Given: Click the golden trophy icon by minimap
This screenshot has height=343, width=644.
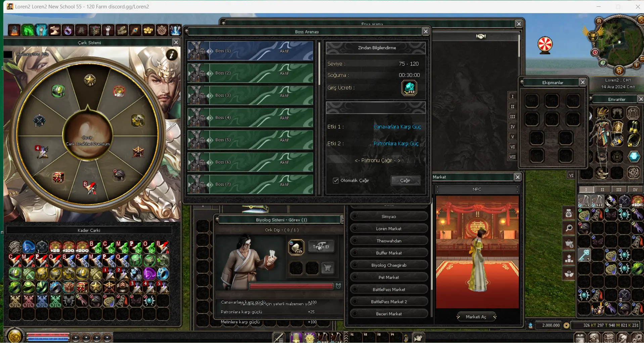Looking at the screenshot, I should pyautogui.click(x=592, y=35).
